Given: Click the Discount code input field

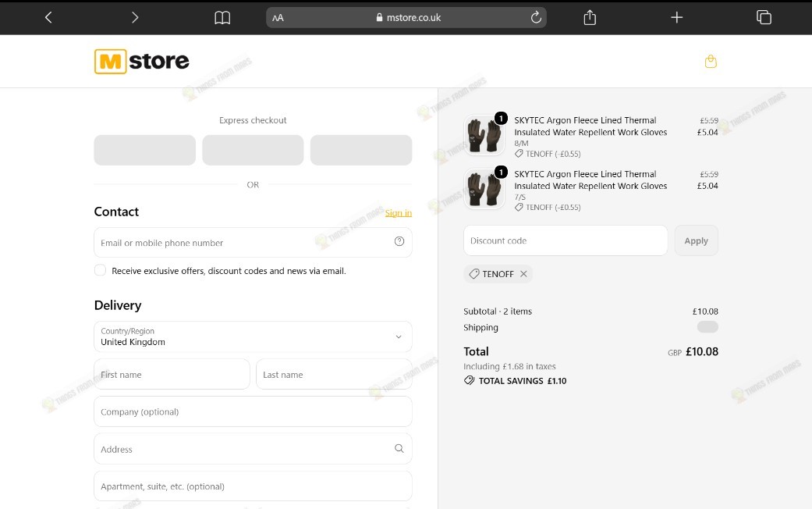Looking at the screenshot, I should pos(566,240).
